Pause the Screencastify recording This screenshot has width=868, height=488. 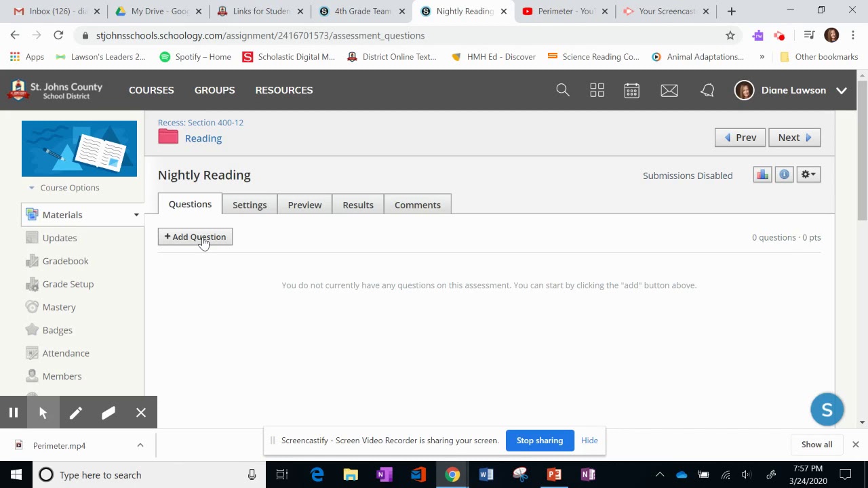point(14,413)
